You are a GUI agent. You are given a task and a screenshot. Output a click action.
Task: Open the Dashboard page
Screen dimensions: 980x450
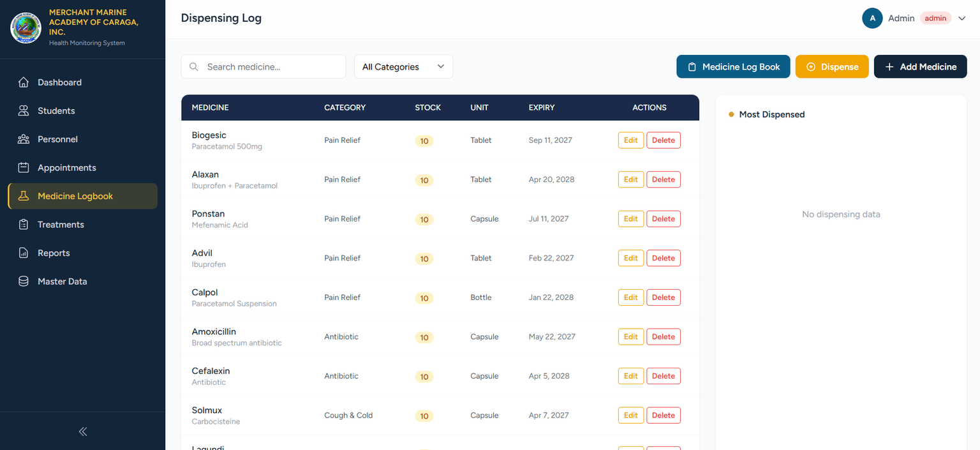(x=82, y=82)
